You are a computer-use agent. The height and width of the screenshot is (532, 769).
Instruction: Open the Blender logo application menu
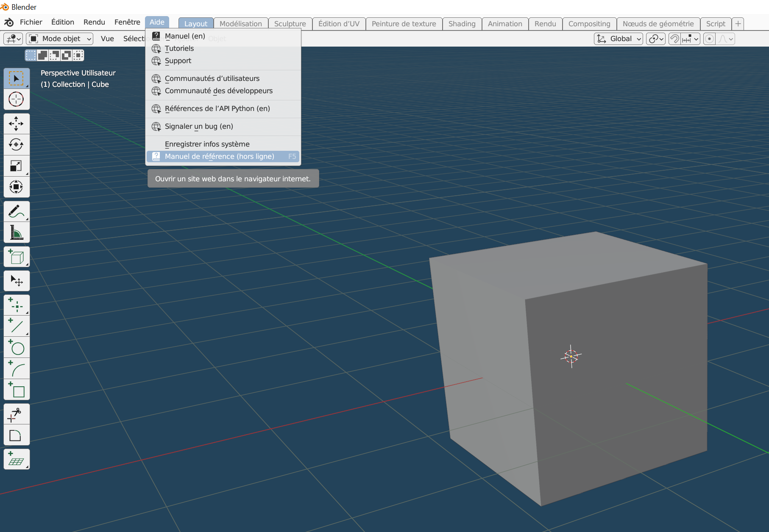pos(9,22)
